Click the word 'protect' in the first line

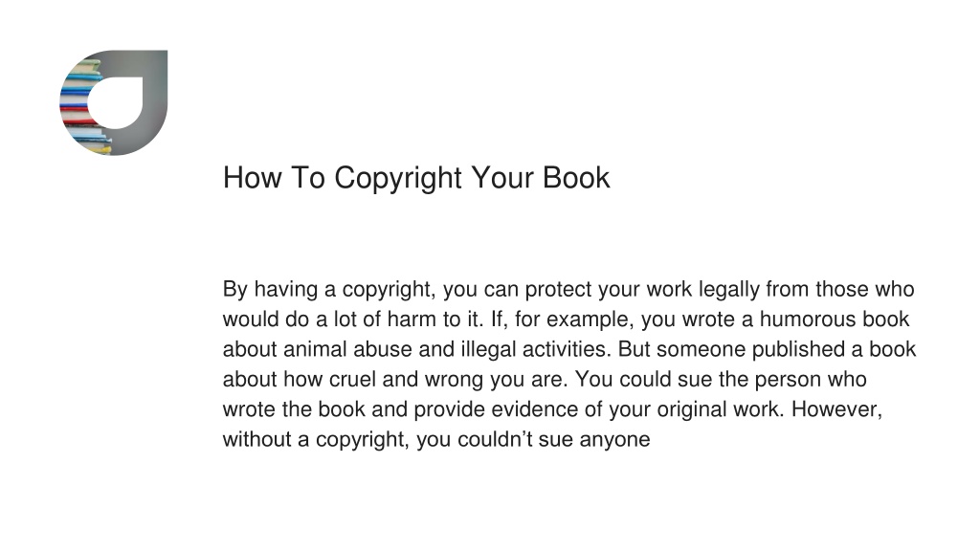(x=558, y=289)
